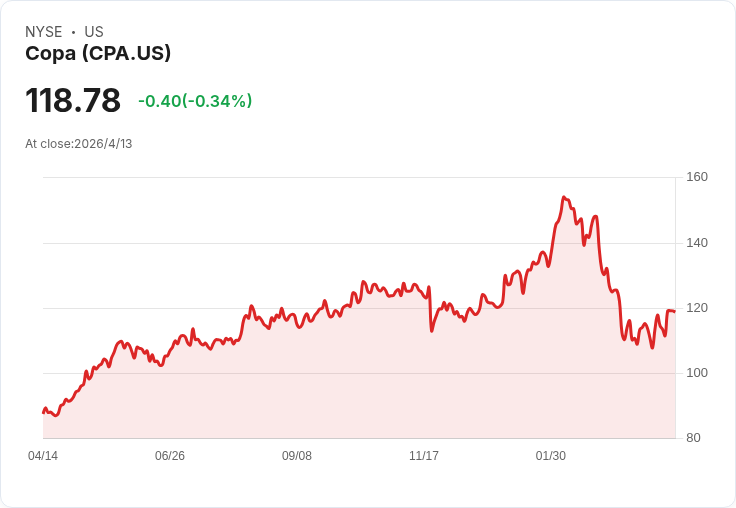This screenshot has width=736, height=508.
Task: Open the Copa (CPA.US) stock title
Action: coord(98,53)
